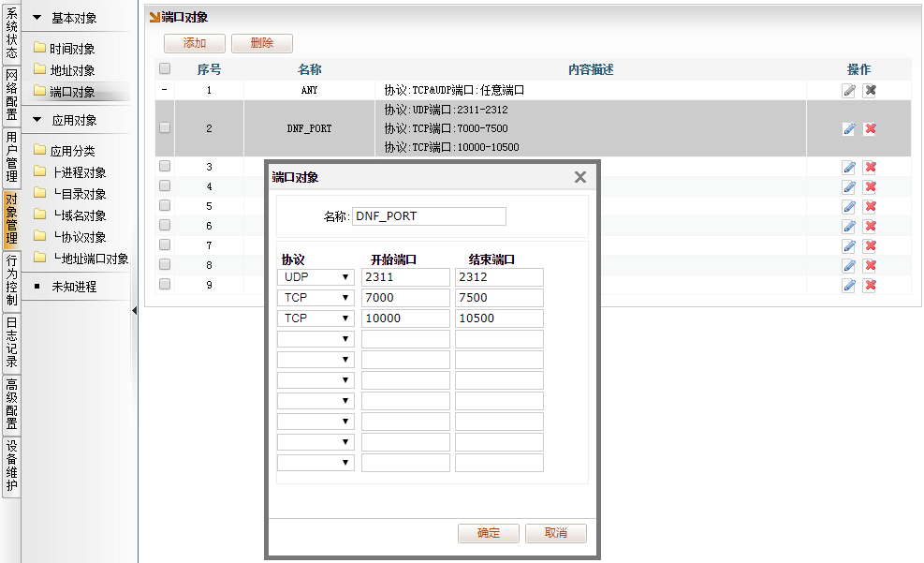Screen dimensions: 924x563
Task: Delete the DNF_PORT row red X
Action: pos(870,128)
